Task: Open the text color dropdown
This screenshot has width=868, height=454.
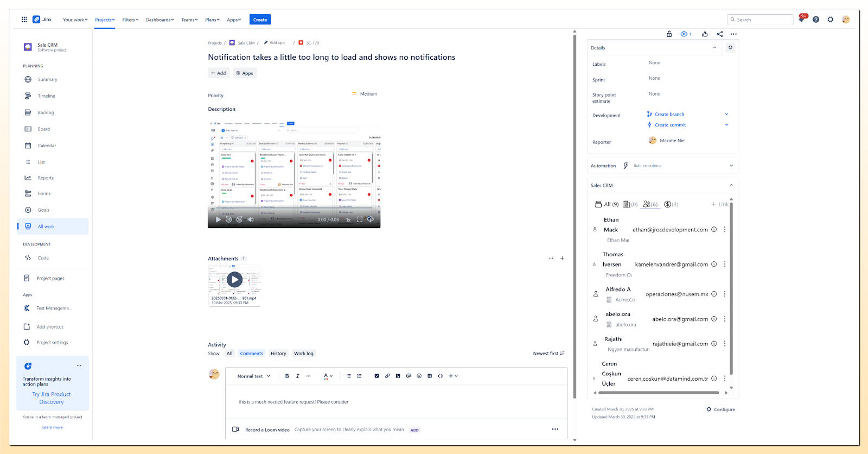Action: pyautogui.click(x=328, y=376)
